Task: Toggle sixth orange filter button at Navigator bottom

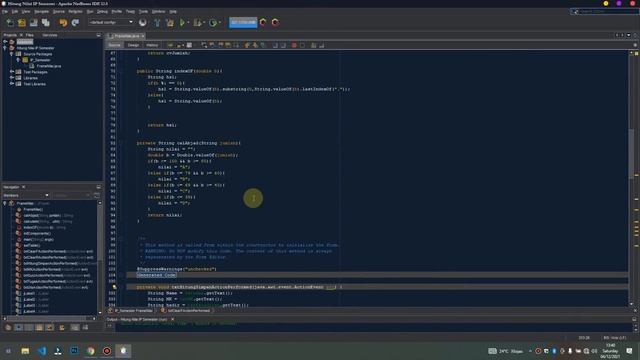Action: pos(62,327)
